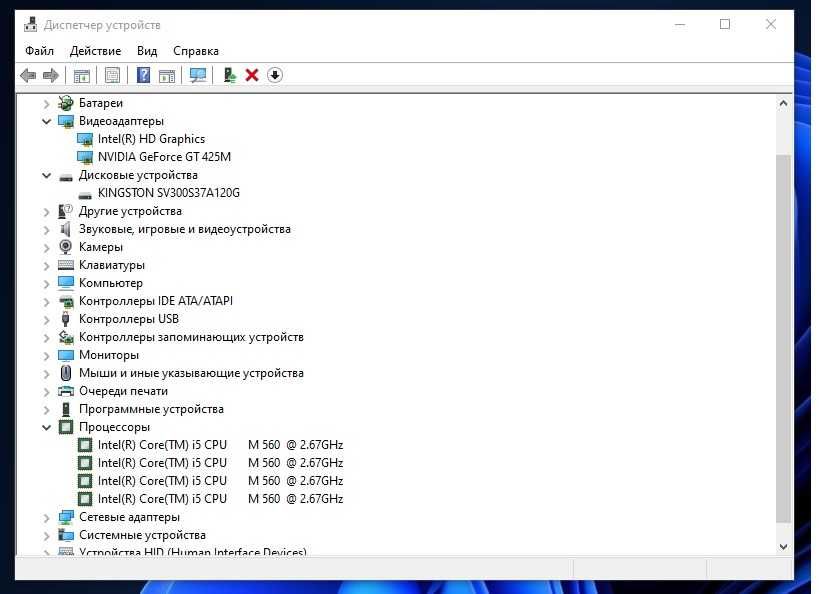Select the Видеоадаптеры label
Screen dimensions: 819x594
tap(121, 121)
